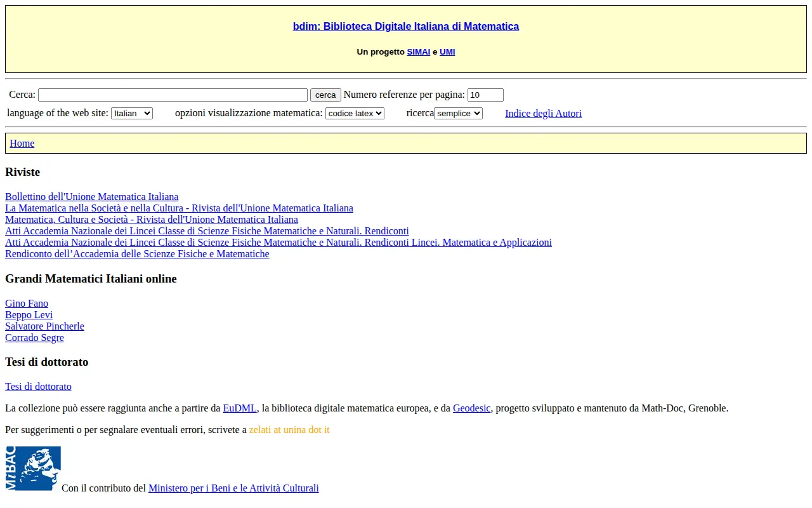
Task: Click the Riviste section heading
Action: click(x=22, y=172)
